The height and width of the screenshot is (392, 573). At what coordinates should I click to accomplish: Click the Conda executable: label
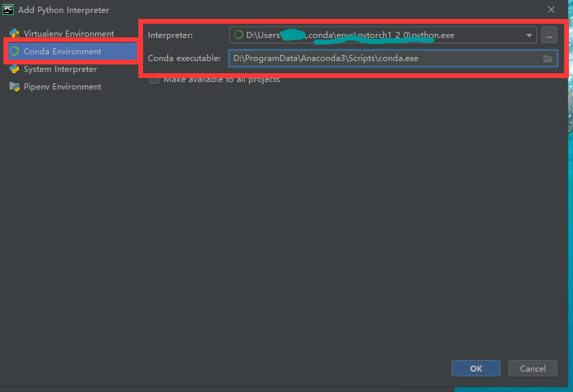(x=184, y=58)
